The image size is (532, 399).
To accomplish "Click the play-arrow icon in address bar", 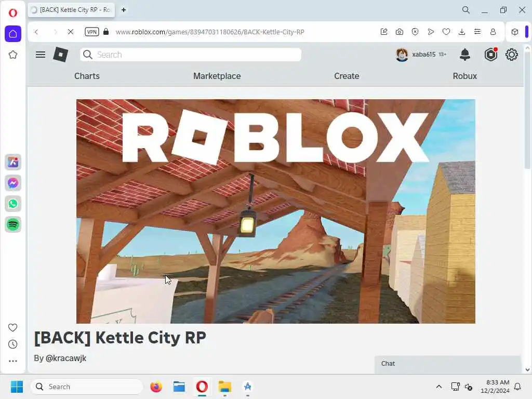I will 431,32.
